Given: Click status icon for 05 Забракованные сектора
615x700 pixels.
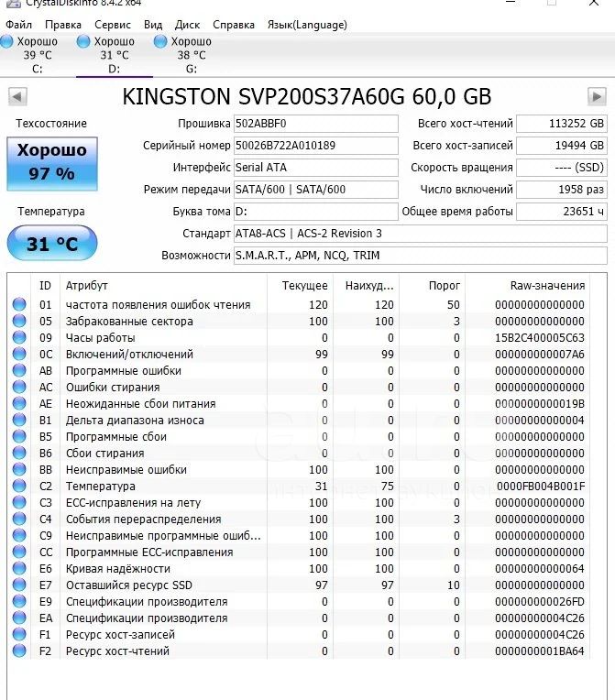Looking at the screenshot, I should click(19, 321).
